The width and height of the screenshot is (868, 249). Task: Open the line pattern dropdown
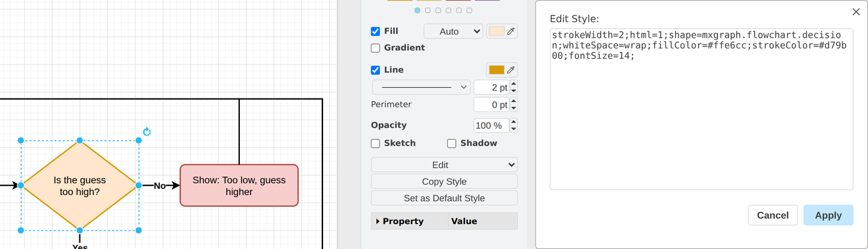point(422,87)
